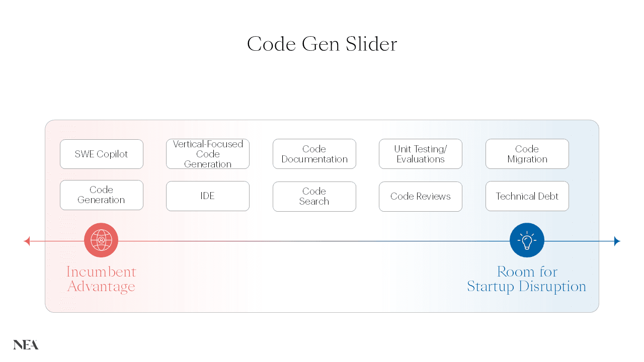644x362 pixels.
Task: Select the Code Reviews box
Action: [421, 196]
